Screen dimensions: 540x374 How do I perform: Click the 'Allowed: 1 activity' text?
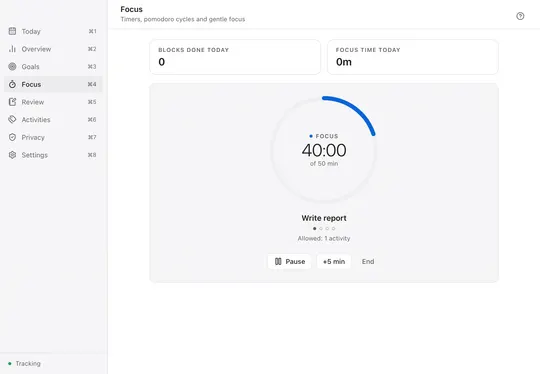point(324,238)
